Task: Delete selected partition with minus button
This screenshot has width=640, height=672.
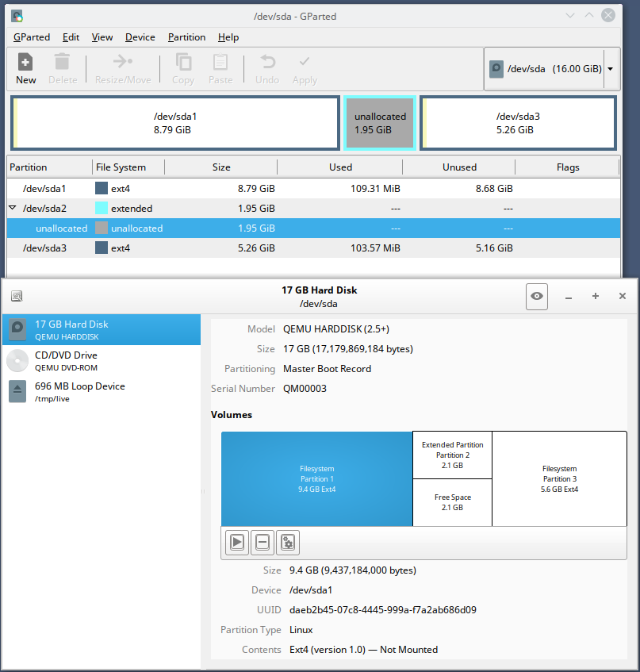Action: click(263, 543)
